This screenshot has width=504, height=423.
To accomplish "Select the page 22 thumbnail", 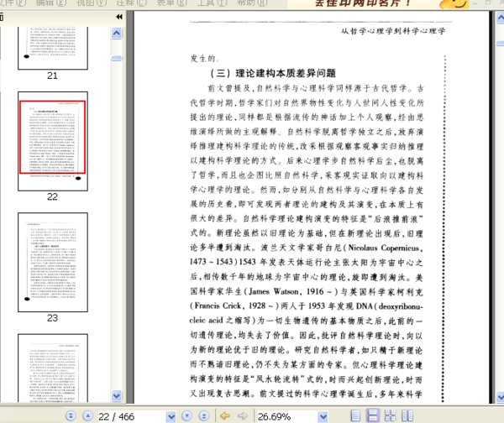I will (x=53, y=141).
